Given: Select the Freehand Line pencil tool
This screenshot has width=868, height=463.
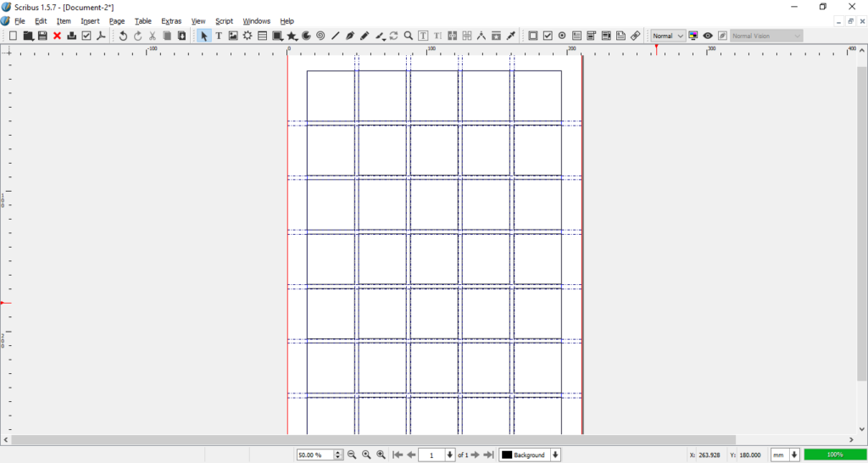Looking at the screenshot, I should coord(364,36).
